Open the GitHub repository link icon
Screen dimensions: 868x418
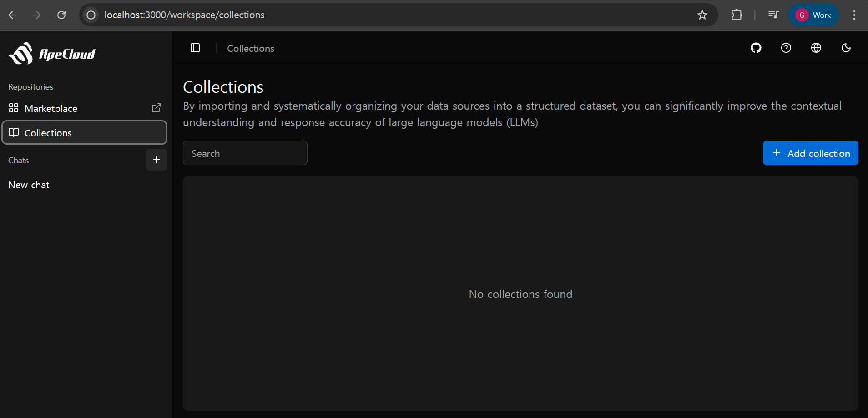pos(756,48)
